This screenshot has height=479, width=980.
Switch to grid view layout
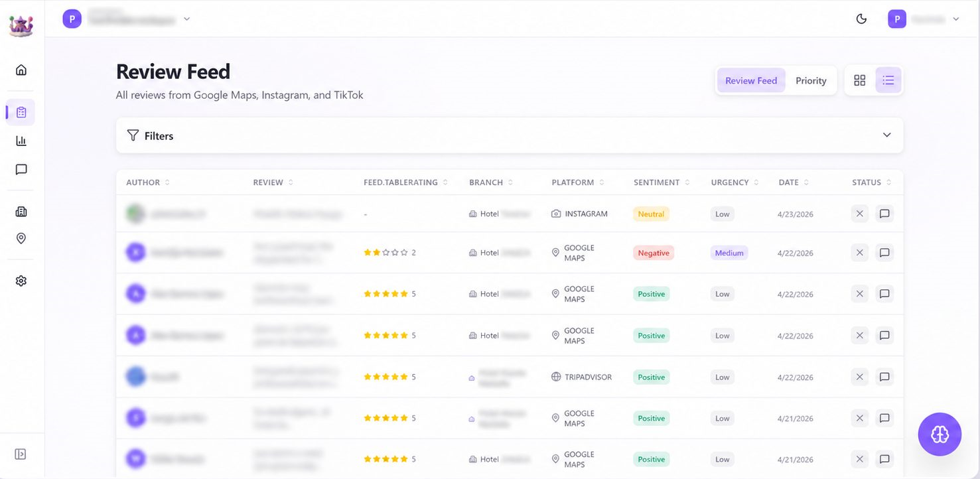coord(860,80)
